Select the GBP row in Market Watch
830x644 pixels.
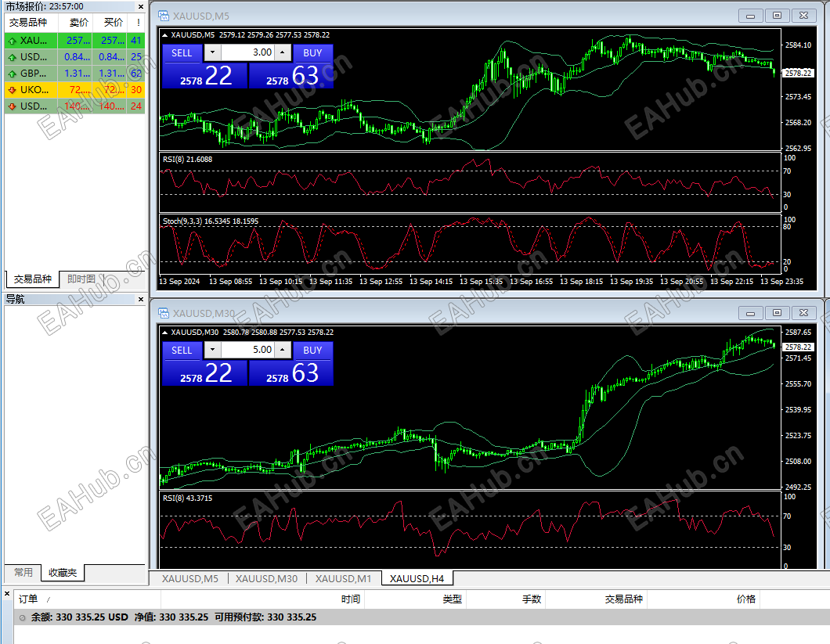point(74,74)
